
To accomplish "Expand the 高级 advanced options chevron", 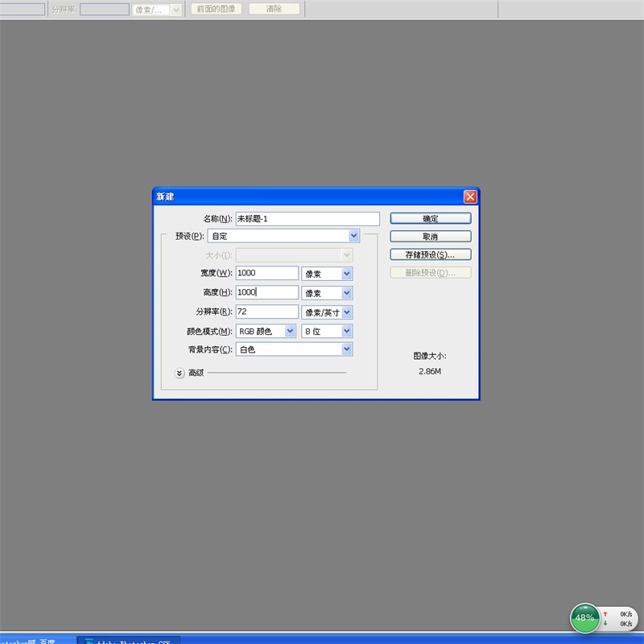I will pos(179,373).
